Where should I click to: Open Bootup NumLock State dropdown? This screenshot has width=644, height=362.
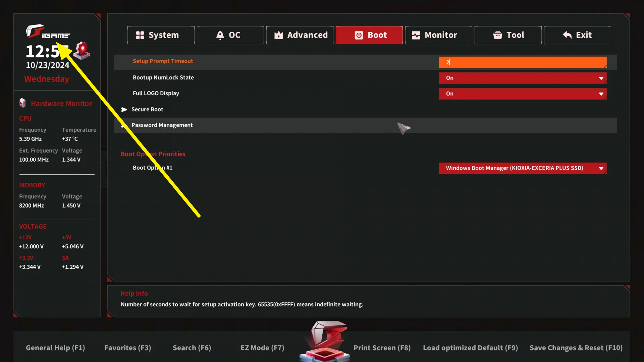[x=523, y=78]
